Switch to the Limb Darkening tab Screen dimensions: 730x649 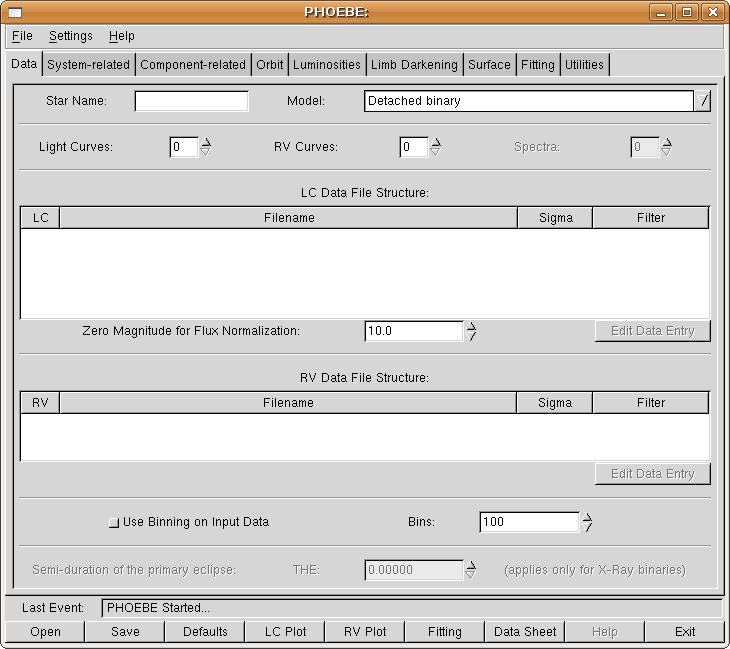[414, 65]
